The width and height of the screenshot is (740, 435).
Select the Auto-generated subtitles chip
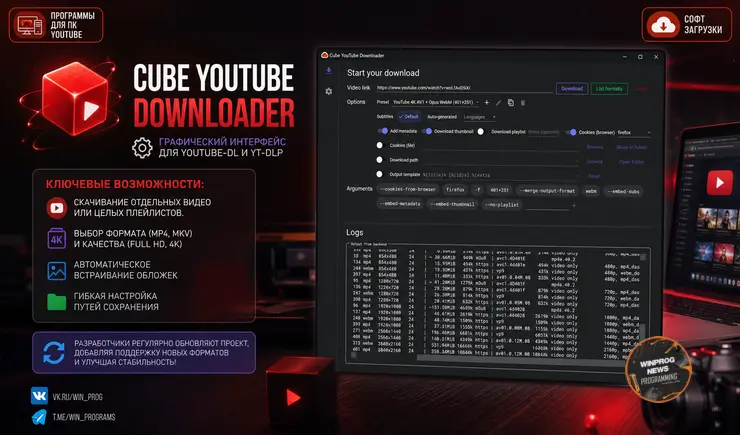pyautogui.click(x=442, y=117)
